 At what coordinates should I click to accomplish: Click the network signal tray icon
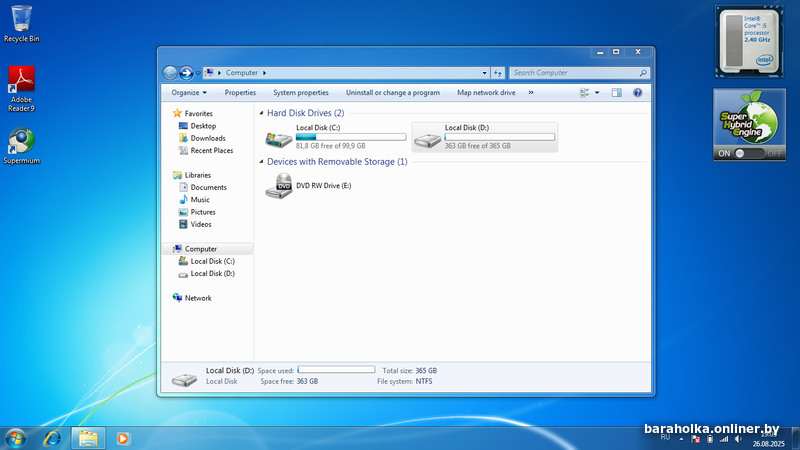[x=724, y=439]
